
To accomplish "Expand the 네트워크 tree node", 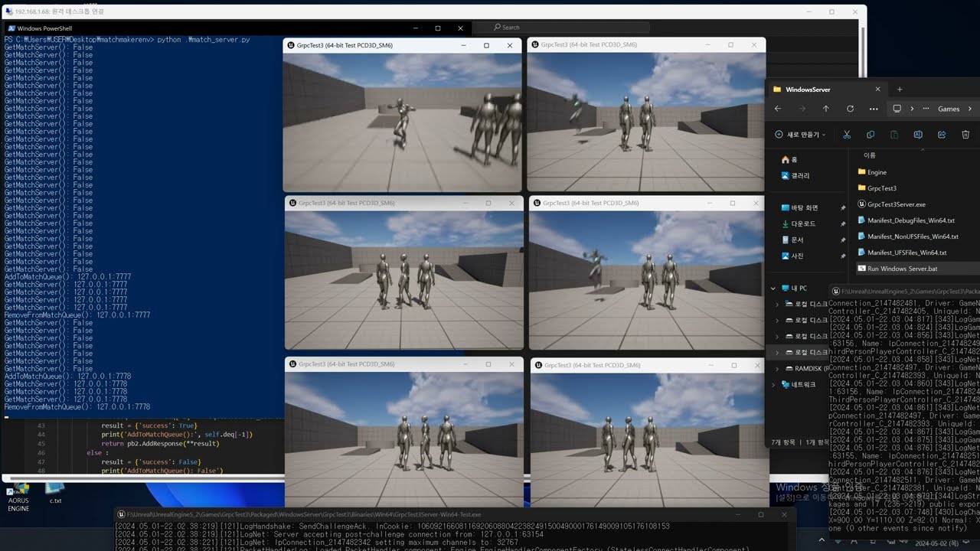I will 773,385.
